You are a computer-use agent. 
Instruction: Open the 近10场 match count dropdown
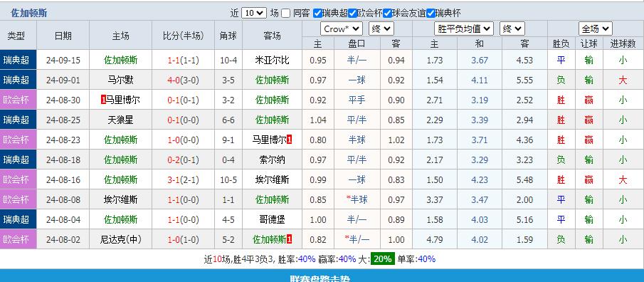pyautogui.click(x=254, y=13)
